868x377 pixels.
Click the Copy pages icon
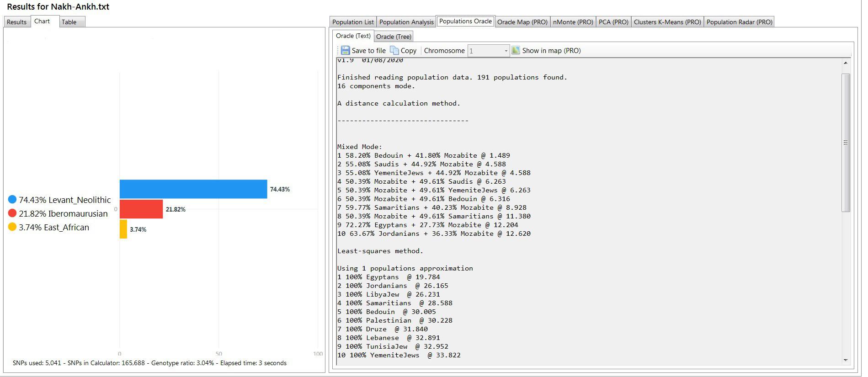click(x=394, y=50)
